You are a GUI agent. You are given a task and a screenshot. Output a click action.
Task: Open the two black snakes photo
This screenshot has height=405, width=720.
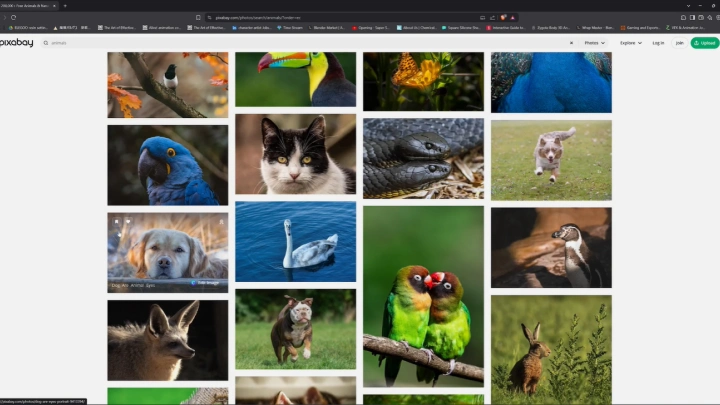pyautogui.click(x=423, y=158)
